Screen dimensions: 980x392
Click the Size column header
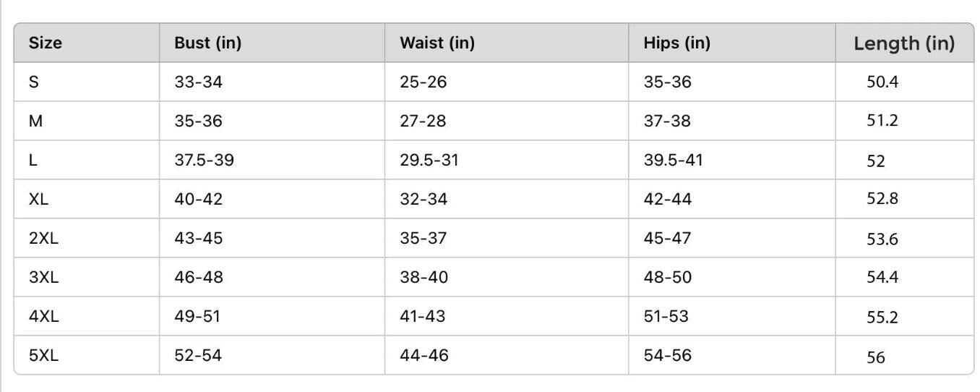pos(46,43)
